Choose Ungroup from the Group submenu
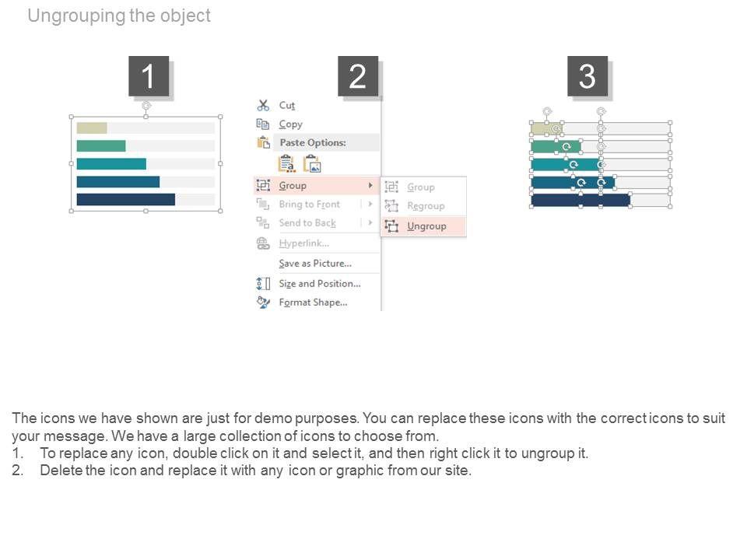 coord(426,226)
